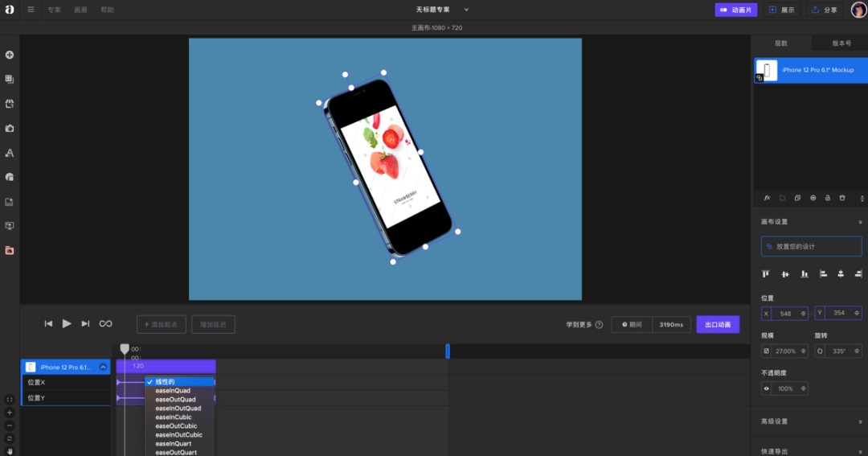
Task: Adjust the scale percentage stepper
Action: pyautogui.click(x=803, y=351)
